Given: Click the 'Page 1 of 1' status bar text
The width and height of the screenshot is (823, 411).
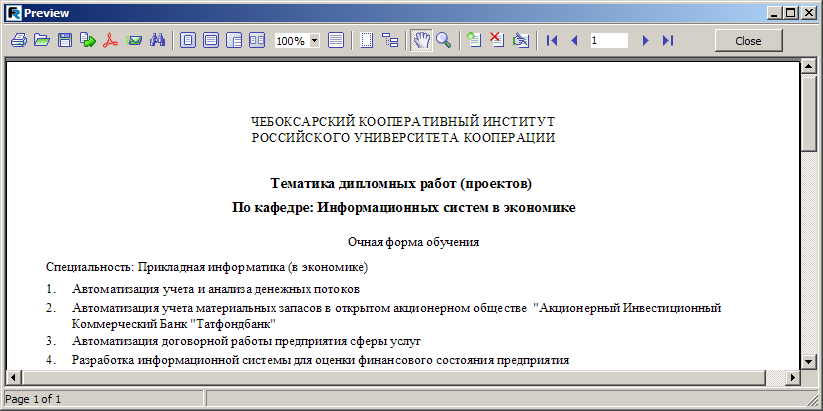Looking at the screenshot, I should 33,399.
